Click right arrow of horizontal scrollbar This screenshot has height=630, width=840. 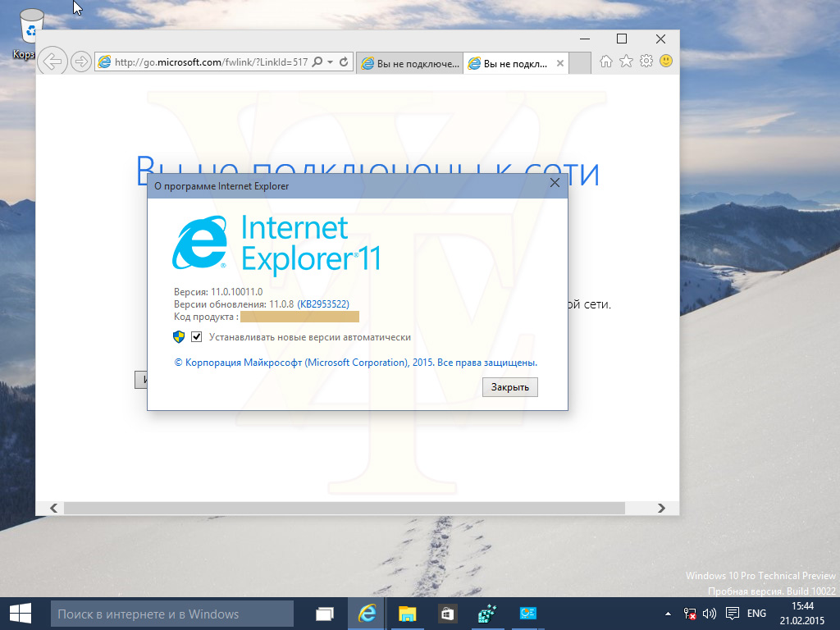pos(661,508)
